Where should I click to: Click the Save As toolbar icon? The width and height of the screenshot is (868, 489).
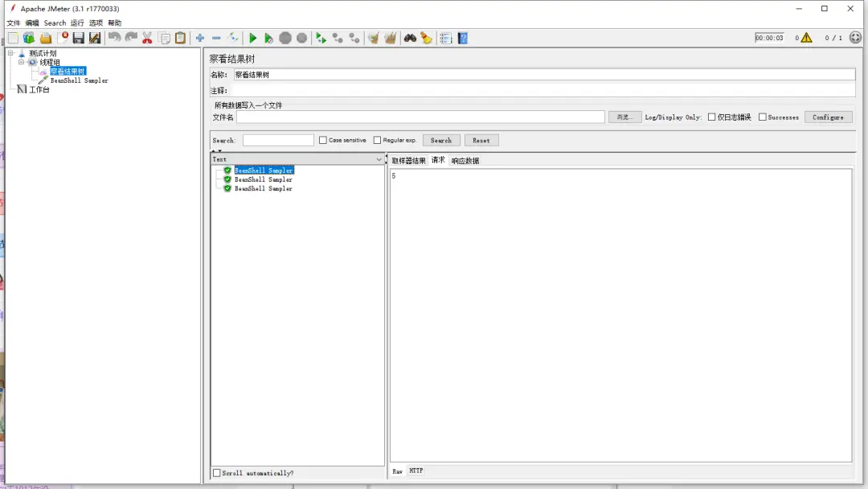(95, 38)
